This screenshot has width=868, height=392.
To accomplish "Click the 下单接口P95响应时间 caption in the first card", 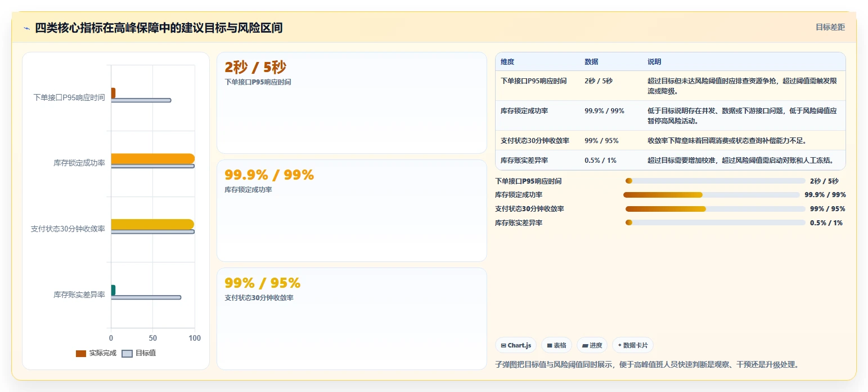I will (x=258, y=82).
